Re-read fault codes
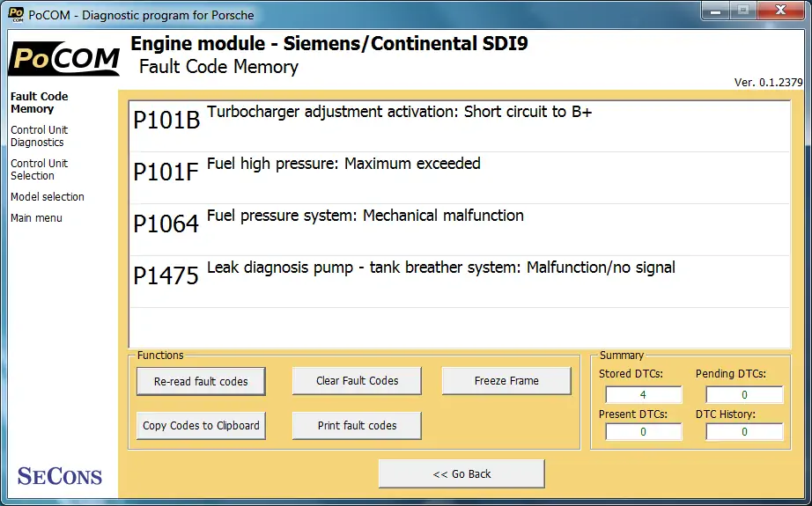The height and width of the screenshot is (506, 812). pos(201,381)
